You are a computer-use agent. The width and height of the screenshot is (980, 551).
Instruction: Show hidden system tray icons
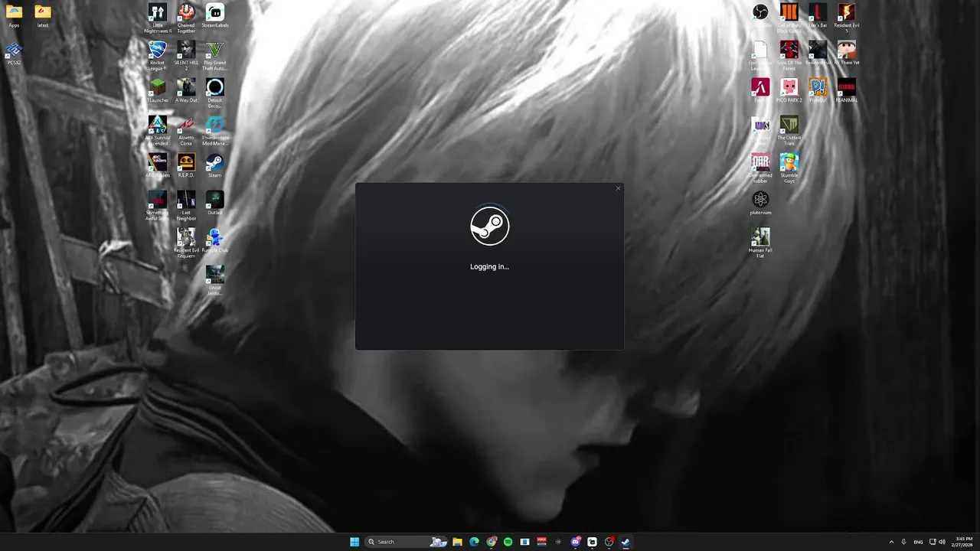[891, 542]
